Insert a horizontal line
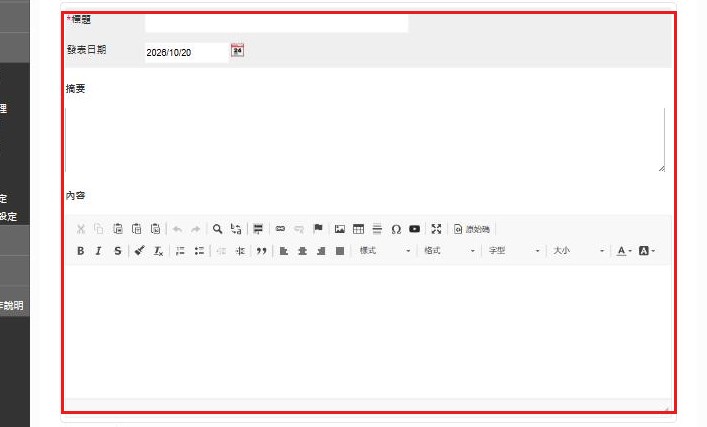Viewport: 707px width, 427px height. coord(377,229)
